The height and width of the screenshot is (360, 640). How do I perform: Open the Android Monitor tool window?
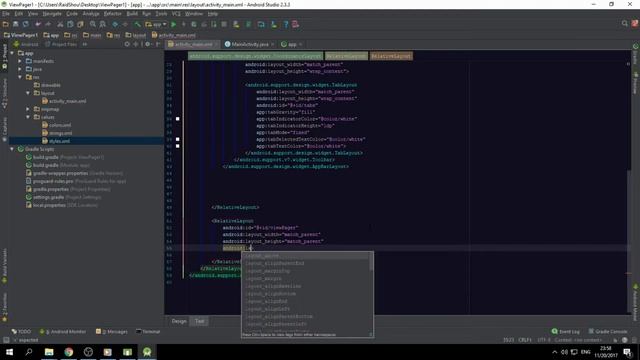63,331
